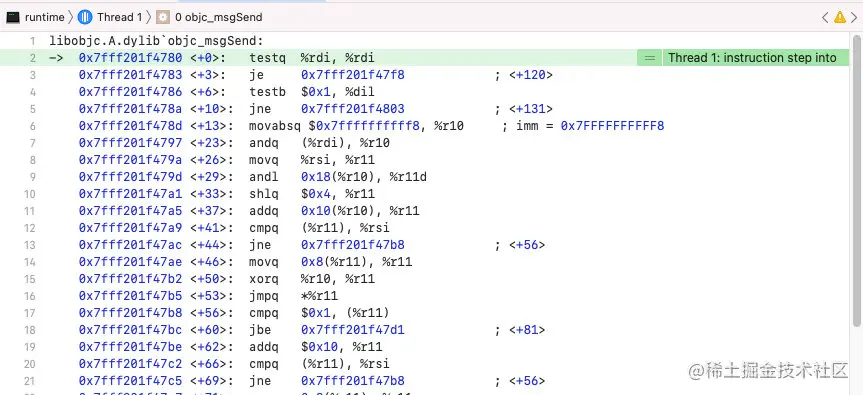Click the jbe target 0x7fff201f47d1

[x=352, y=330]
